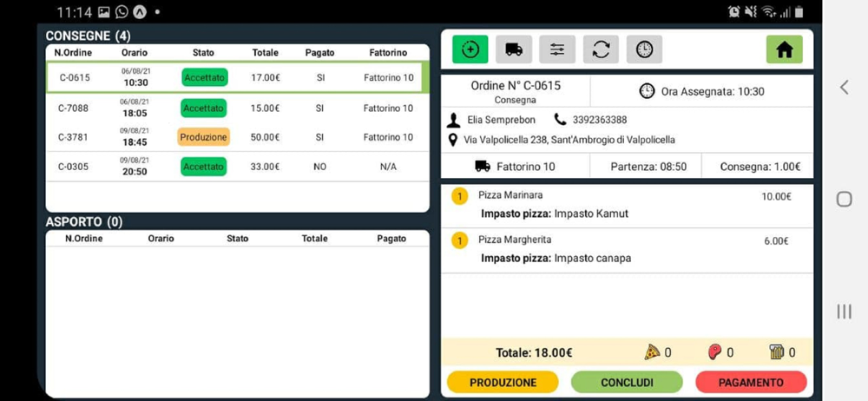Screen dimensions: 868x401
Task: Tap Consegna: 1.00€ delivery fee field
Action: pos(760,166)
